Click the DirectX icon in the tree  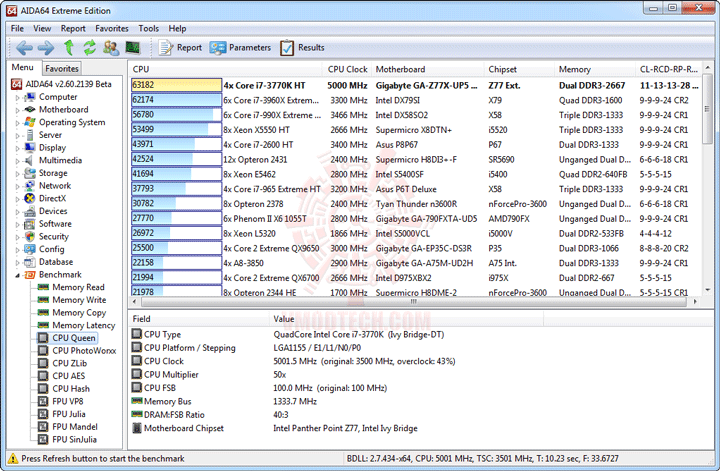point(30,198)
